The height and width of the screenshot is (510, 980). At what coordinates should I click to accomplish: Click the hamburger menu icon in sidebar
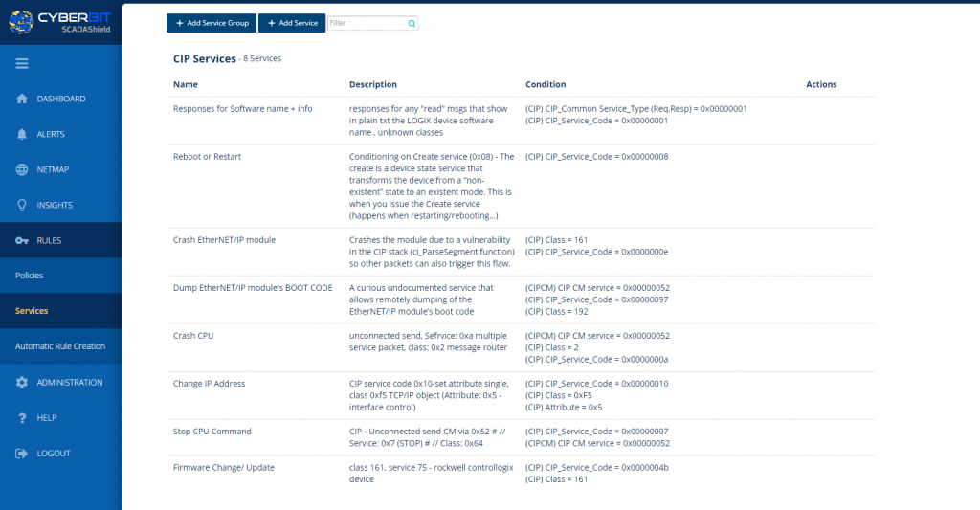pos(22,64)
